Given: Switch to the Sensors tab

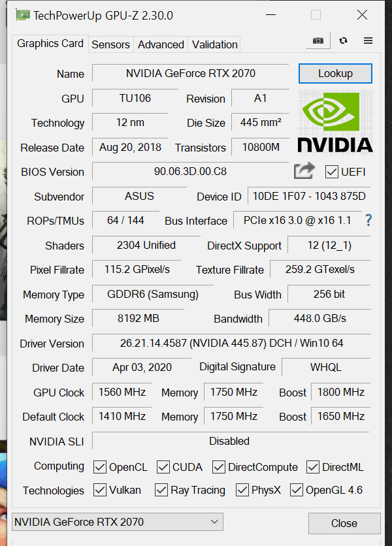Looking at the screenshot, I should point(110,44).
